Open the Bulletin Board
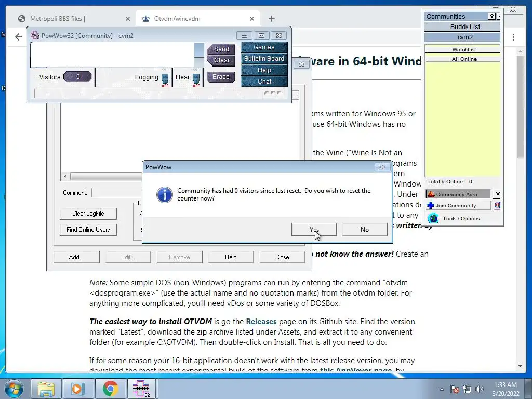 point(264,58)
